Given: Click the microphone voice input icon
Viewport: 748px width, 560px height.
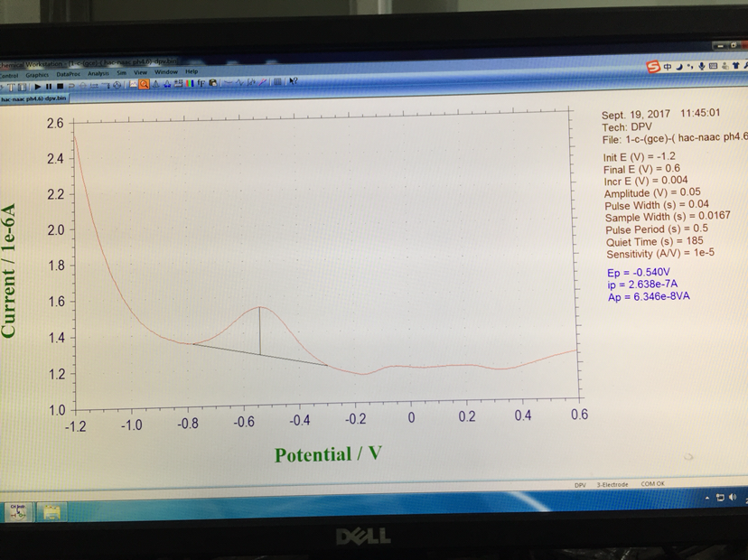Looking at the screenshot, I should coord(701,66).
